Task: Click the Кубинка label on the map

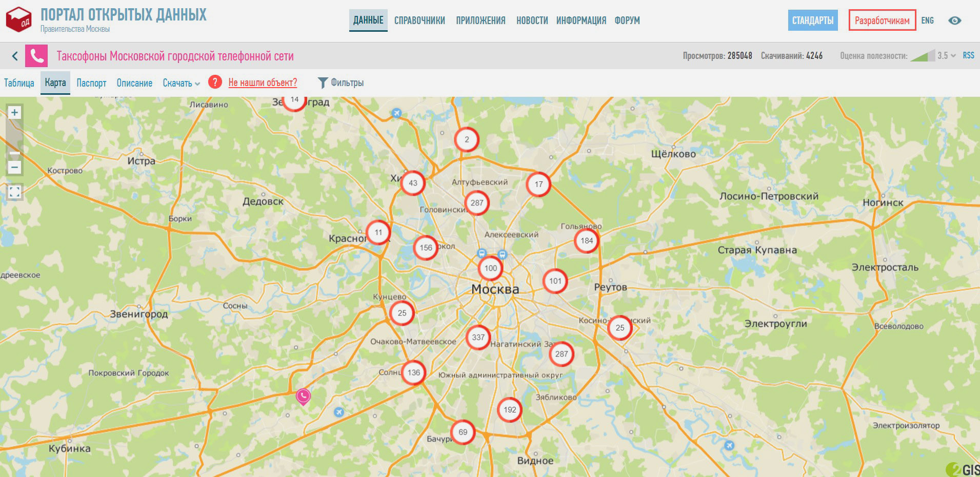Action: coord(70,449)
